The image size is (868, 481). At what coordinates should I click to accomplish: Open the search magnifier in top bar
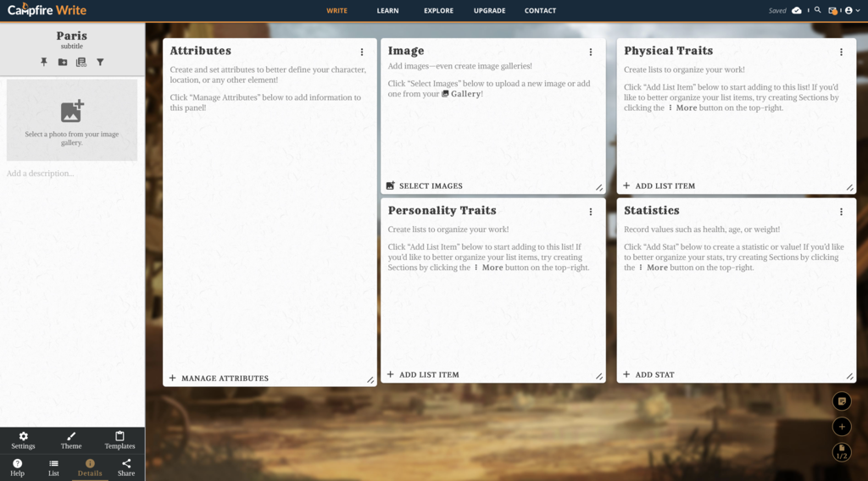[817, 10]
